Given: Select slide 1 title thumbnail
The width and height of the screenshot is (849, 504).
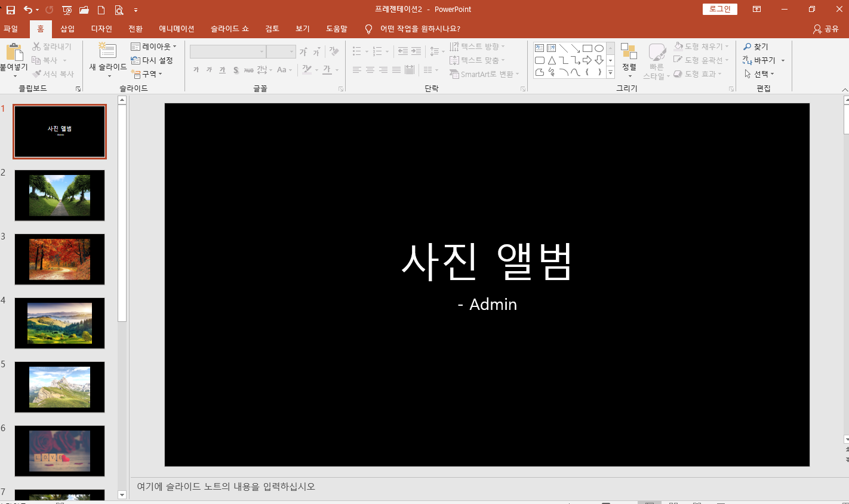Looking at the screenshot, I should (60, 131).
